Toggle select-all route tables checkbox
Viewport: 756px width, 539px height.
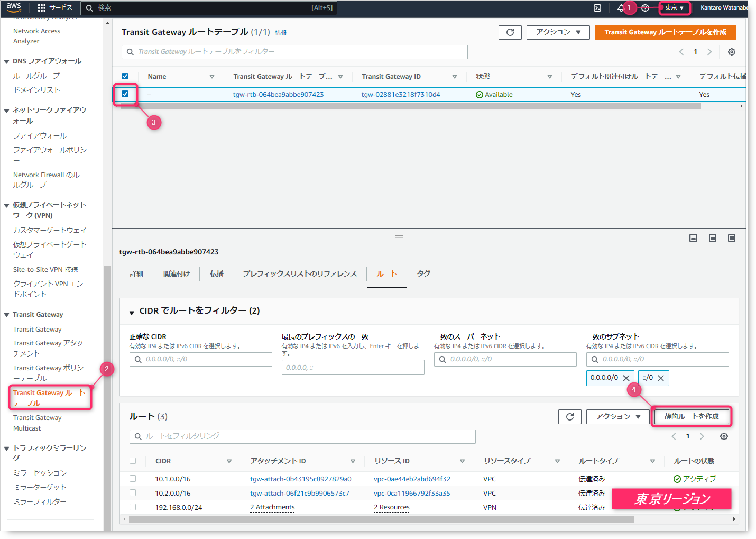point(125,76)
